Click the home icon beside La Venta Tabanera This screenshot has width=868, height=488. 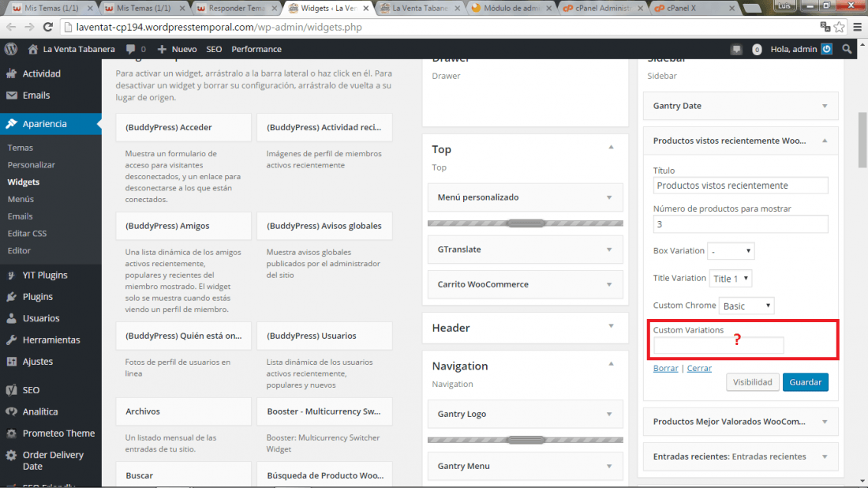[x=33, y=49]
